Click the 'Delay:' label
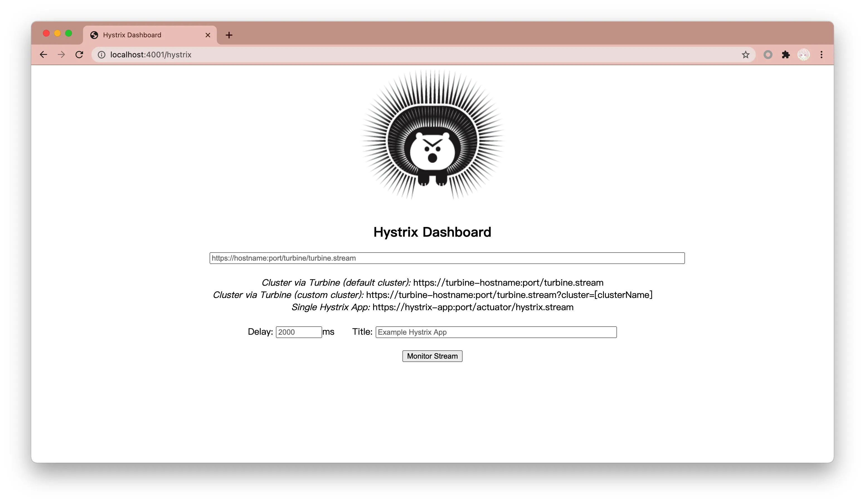 (261, 332)
